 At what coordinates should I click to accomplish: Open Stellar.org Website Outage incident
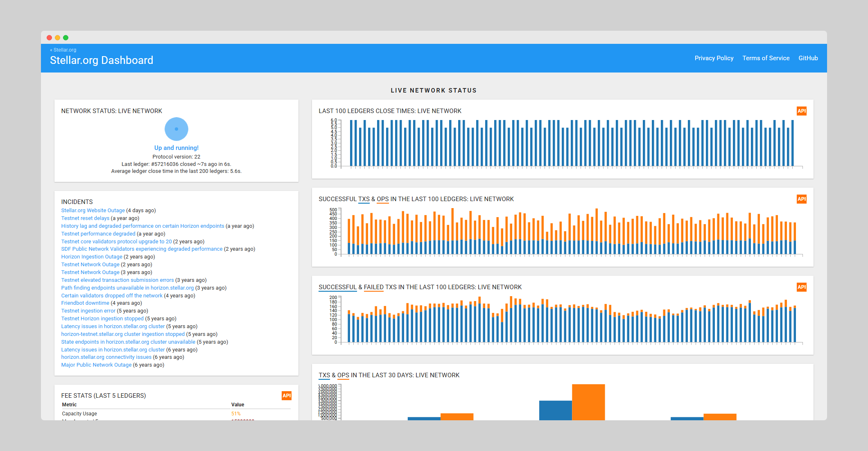click(93, 211)
